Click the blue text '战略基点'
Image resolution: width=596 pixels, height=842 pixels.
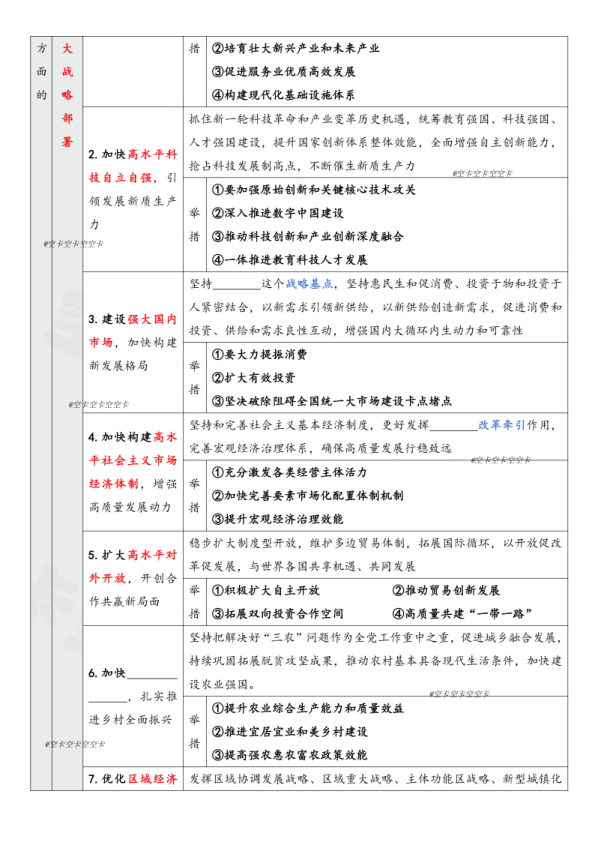[x=309, y=284]
